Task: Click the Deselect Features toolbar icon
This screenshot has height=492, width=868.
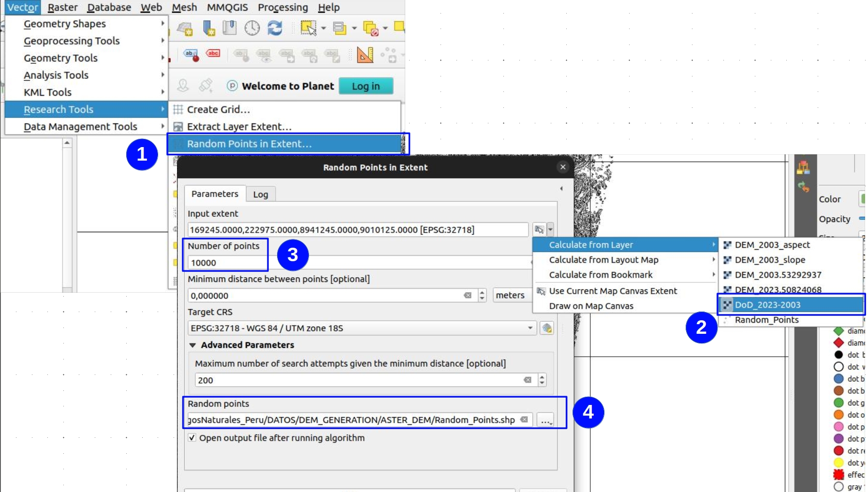Action: coord(371,29)
